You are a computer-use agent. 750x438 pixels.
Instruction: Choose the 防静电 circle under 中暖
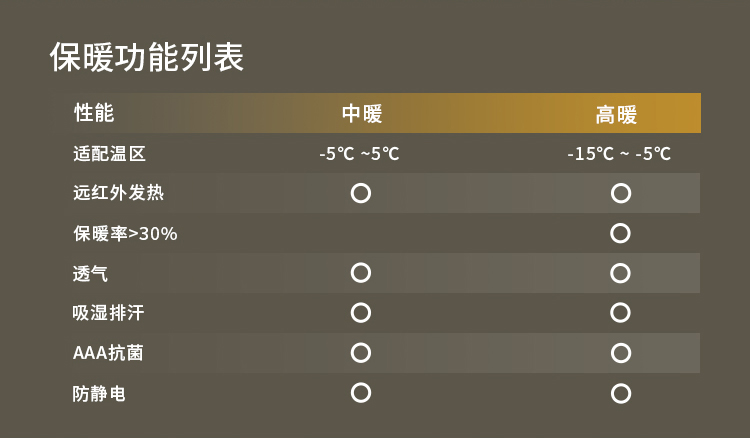tap(361, 392)
